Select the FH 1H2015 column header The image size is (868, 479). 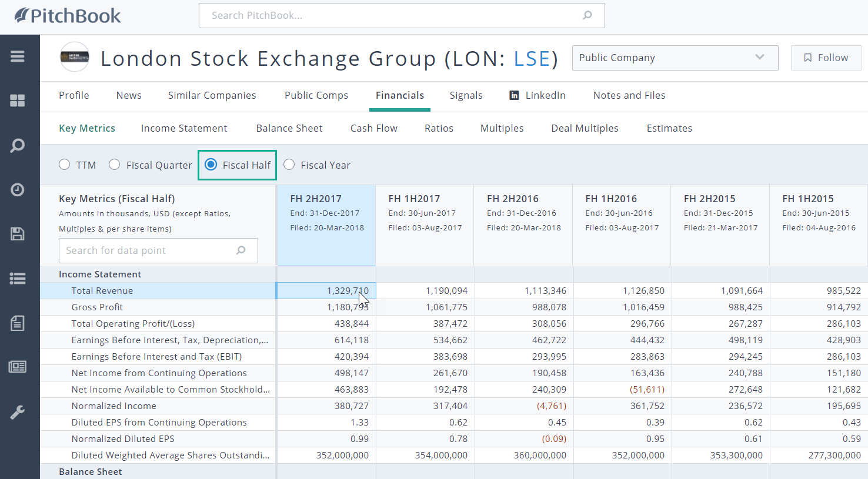click(819, 226)
